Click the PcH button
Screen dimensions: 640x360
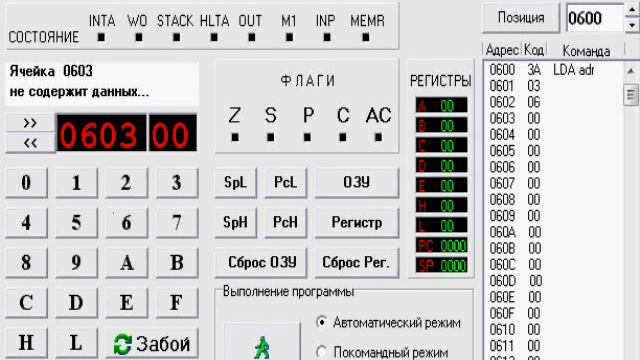(x=285, y=222)
